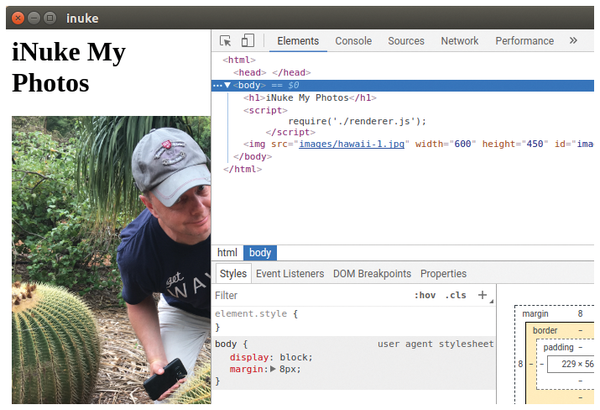Click the 229 × 56 content size box

pyautogui.click(x=571, y=364)
